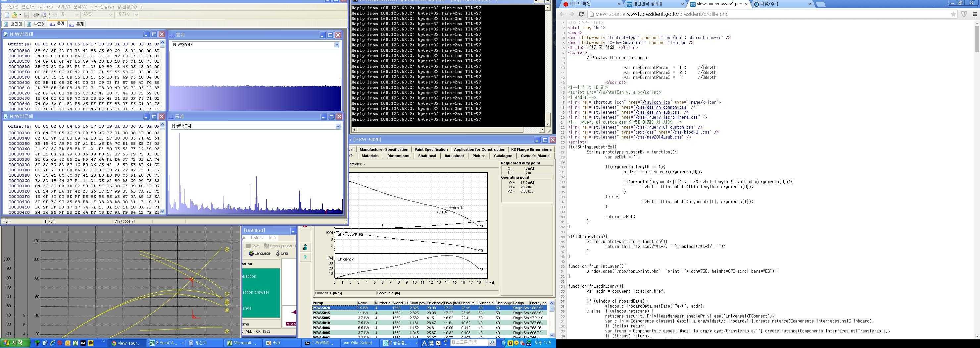The image size is (980, 348).
Task: Click the Chrome page vertical scrollbar thumb
Action: coord(977,39)
